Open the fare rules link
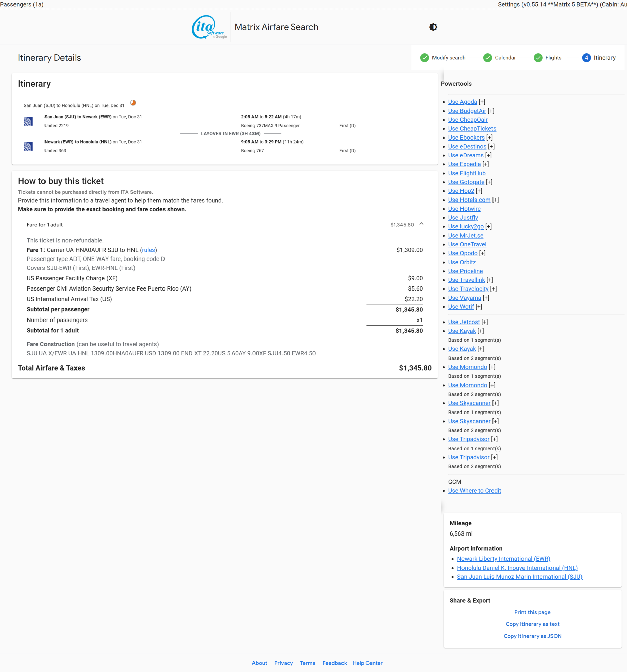This screenshot has height=672, width=627. click(148, 250)
